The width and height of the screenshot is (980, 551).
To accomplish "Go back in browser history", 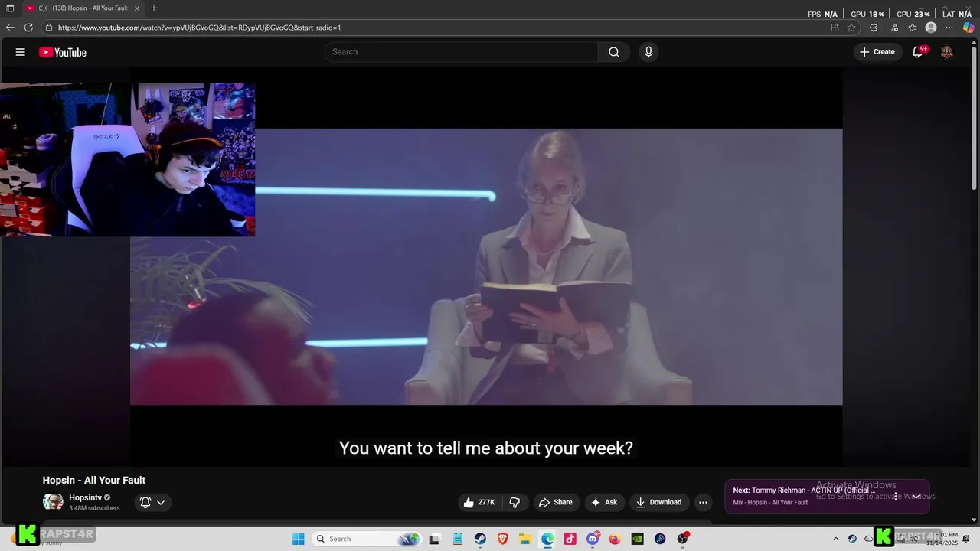I will coord(10,28).
